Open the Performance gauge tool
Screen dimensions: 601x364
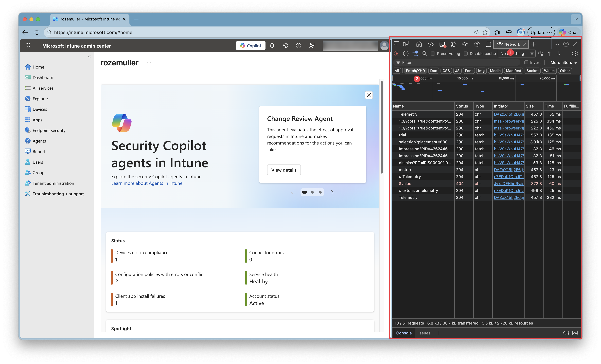[x=465, y=44]
